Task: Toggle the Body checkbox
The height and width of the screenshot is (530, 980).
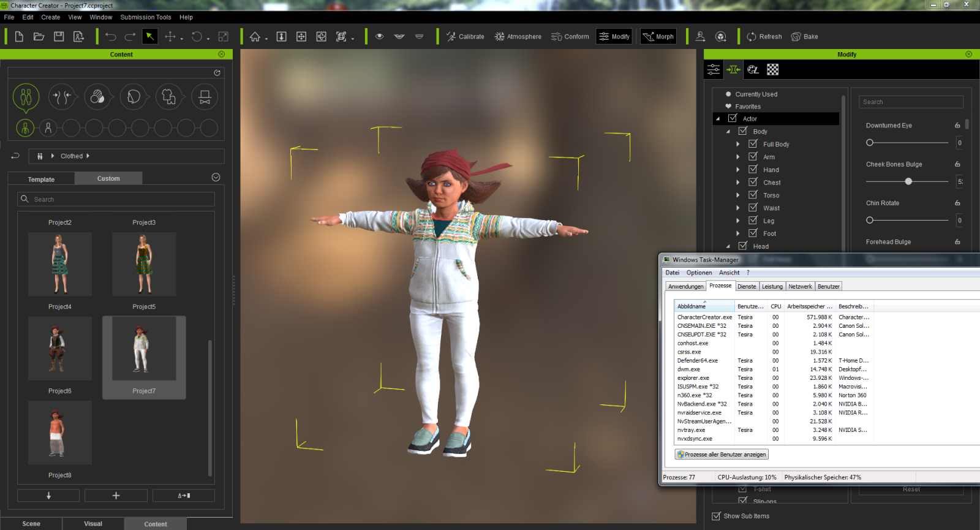Action: [x=742, y=131]
